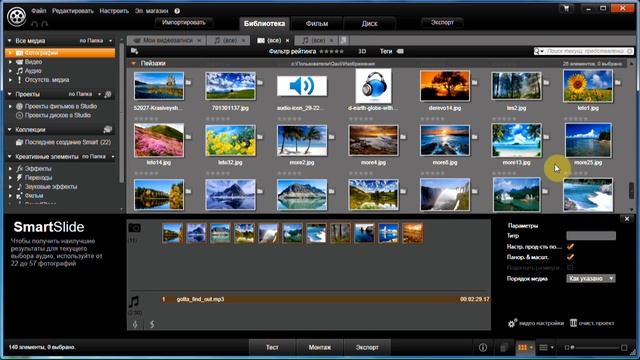Click the Импортировать button
The height and width of the screenshot is (360, 640).
tap(184, 22)
